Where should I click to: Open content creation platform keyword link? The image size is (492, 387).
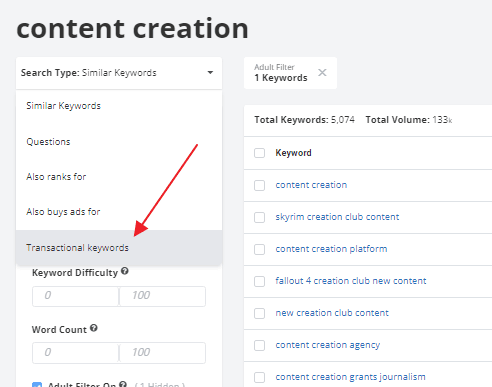(331, 249)
